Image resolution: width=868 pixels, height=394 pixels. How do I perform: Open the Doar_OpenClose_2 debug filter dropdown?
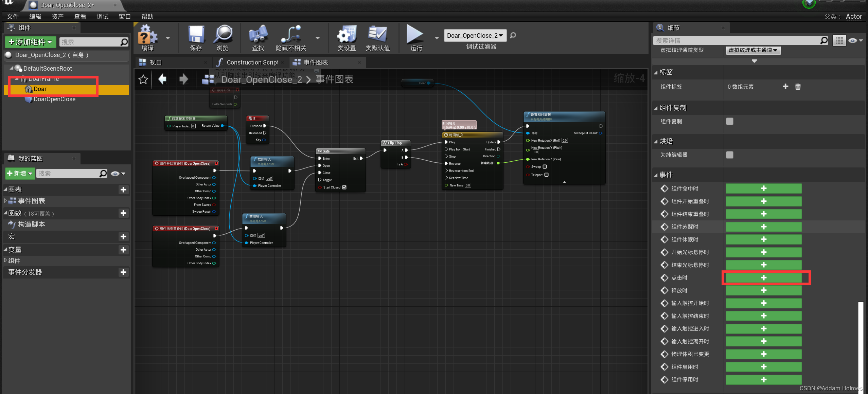[475, 35]
